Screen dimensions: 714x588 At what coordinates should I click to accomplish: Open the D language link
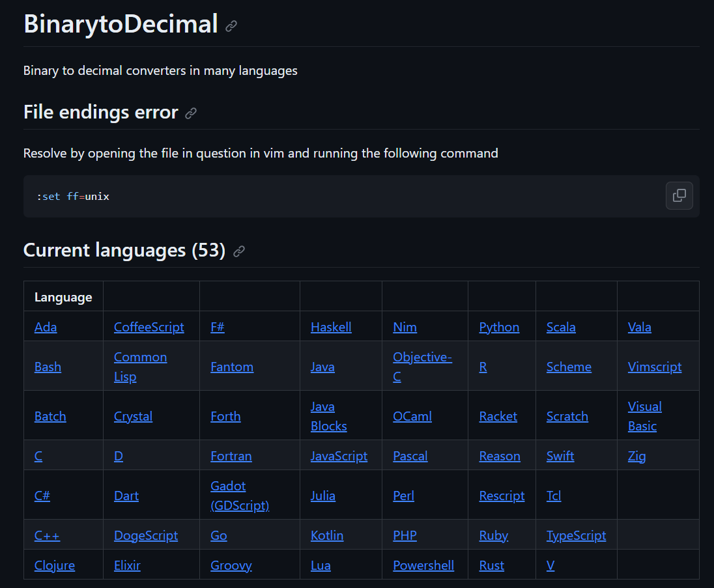point(119,456)
